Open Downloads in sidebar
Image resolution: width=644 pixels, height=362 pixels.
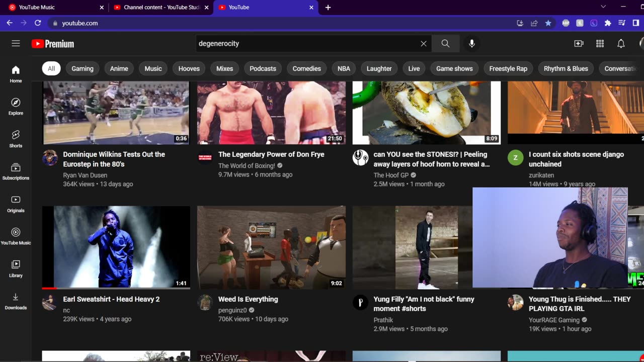click(16, 301)
